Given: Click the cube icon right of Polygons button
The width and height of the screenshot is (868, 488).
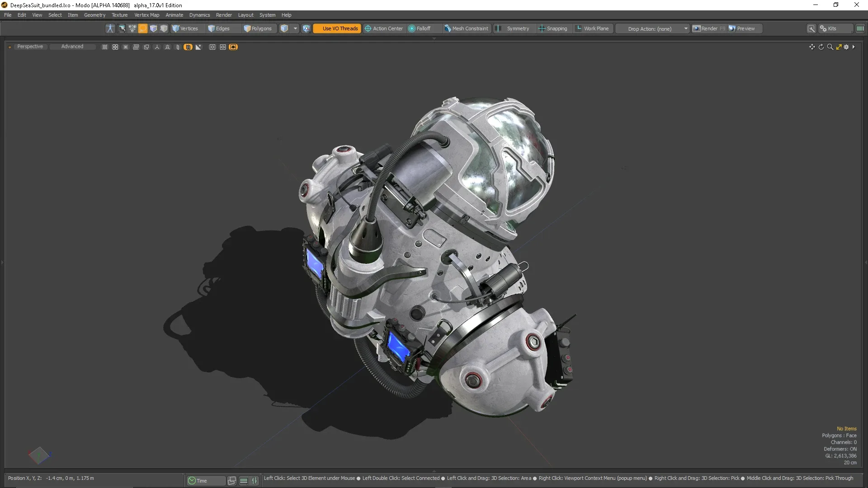Looking at the screenshot, I should click(284, 28).
